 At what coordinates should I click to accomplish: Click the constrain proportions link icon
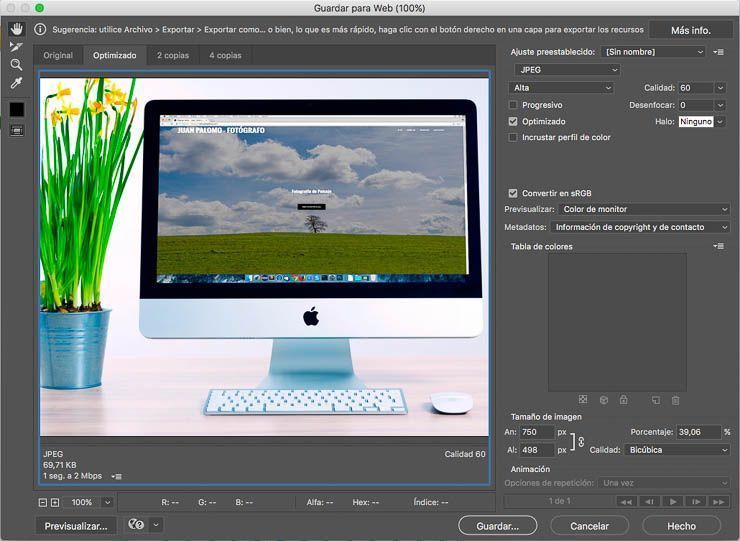[x=580, y=441]
